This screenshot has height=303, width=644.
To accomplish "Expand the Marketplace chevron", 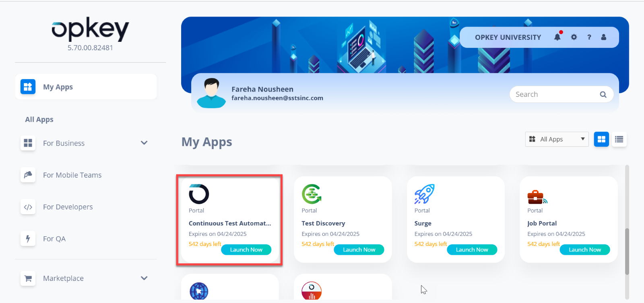I will point(144,278).
